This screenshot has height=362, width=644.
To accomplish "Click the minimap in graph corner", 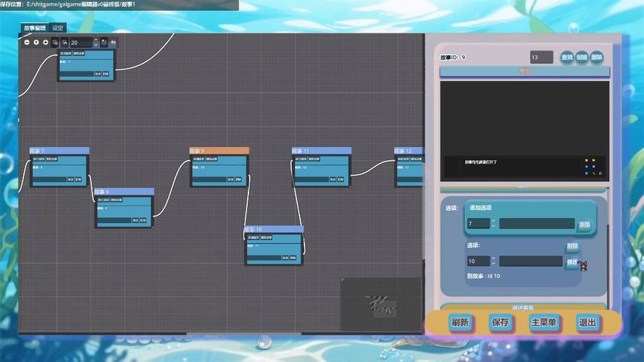I will (x=381, y=304).
